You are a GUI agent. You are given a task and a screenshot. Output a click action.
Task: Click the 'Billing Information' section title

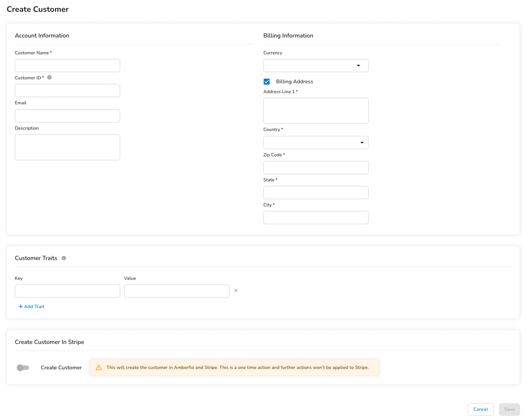[288, 36]
